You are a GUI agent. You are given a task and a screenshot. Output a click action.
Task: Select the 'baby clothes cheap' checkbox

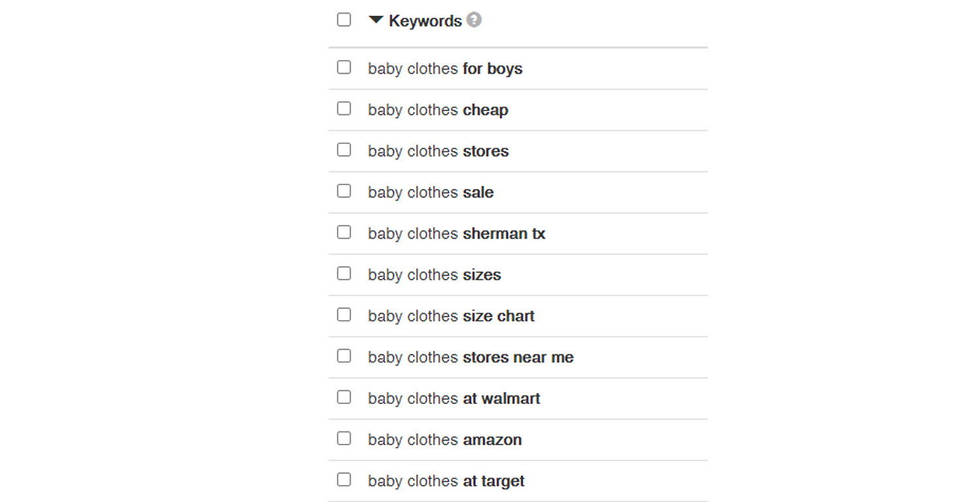[344, 109]
